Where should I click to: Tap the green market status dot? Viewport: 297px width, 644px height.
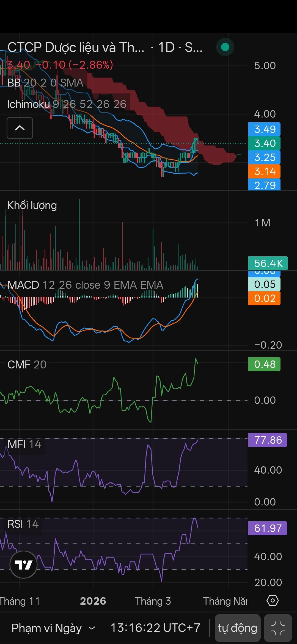[225, 47]
